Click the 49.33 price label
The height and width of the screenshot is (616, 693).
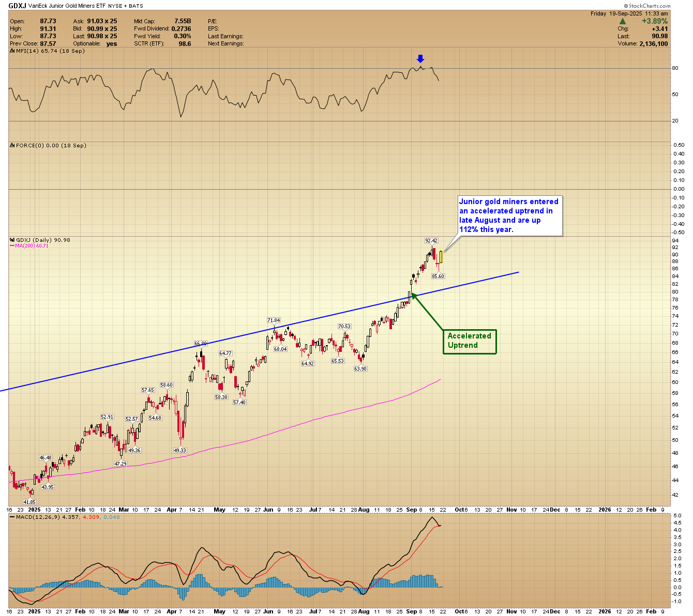[180, 451]
